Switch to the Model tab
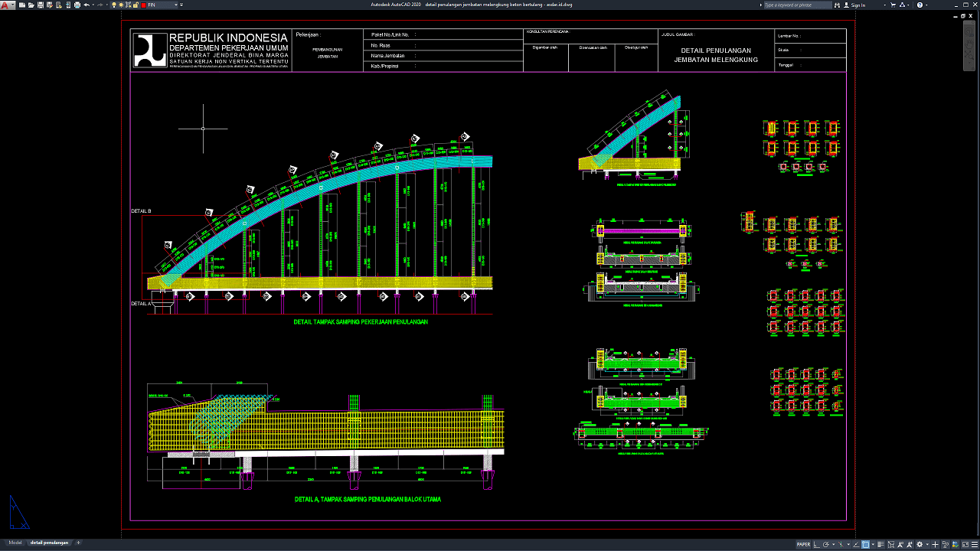The height and width of the screenshot is (551, 980). (x=15, y=543)
